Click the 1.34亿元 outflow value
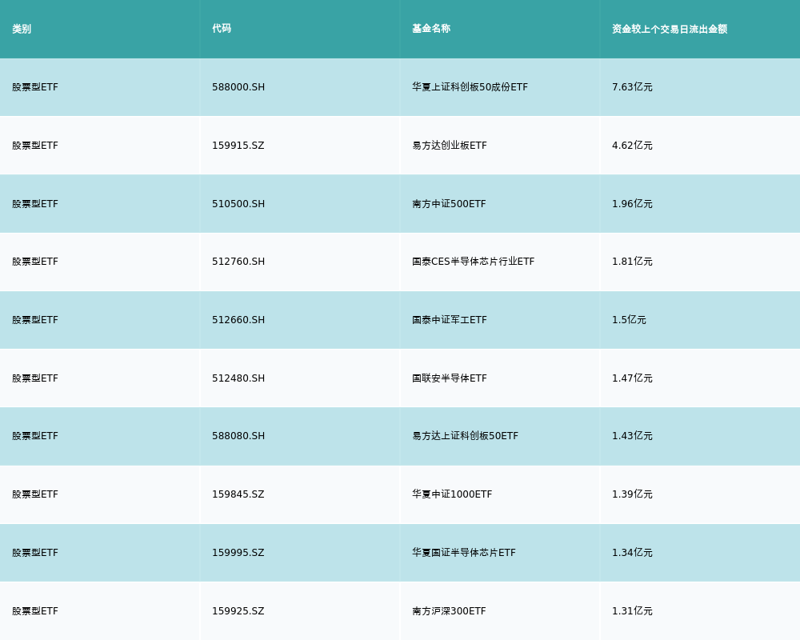Viewport: 800px width, 640px height. [x=632, y=553]
